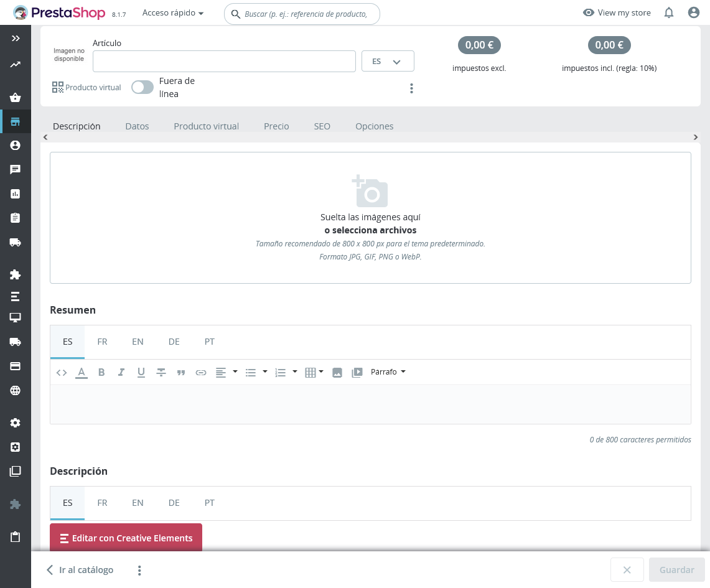Open Orders basket icon in sidebar
The height and width of the screenshot is (588, 710).
click(16, 97)
